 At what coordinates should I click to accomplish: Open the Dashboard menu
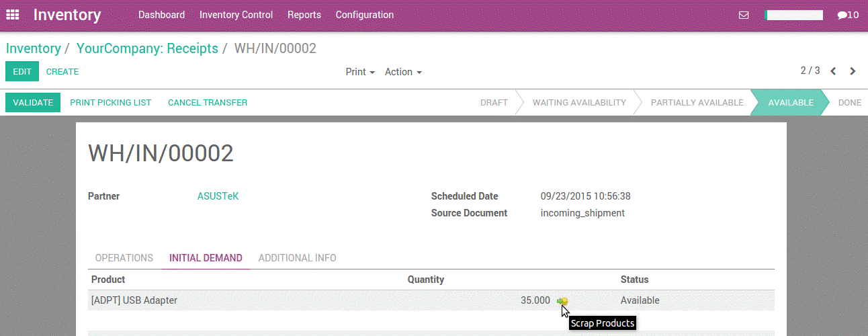[x=161, y=15]
